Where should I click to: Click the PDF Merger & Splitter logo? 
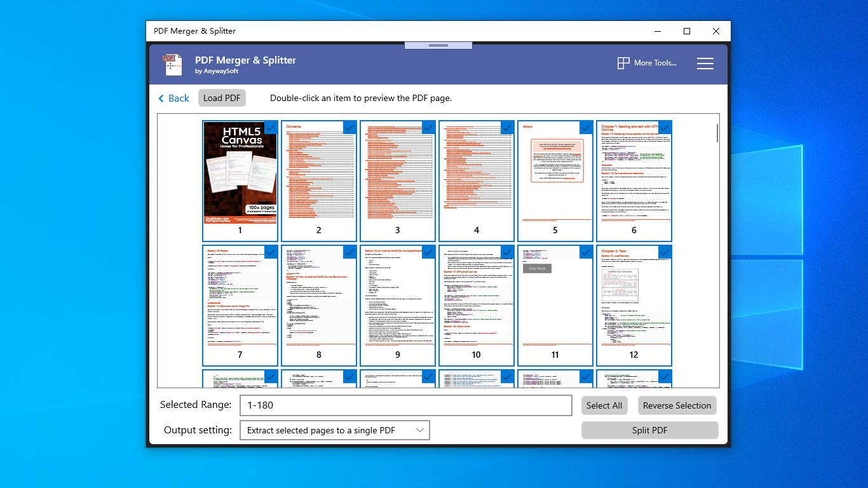point(173,64)
